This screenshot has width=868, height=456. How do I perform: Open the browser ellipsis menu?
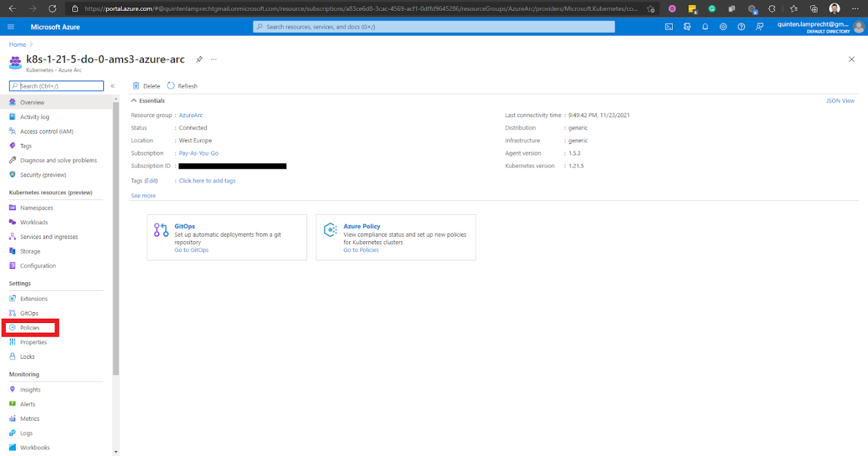pos(855,9)
